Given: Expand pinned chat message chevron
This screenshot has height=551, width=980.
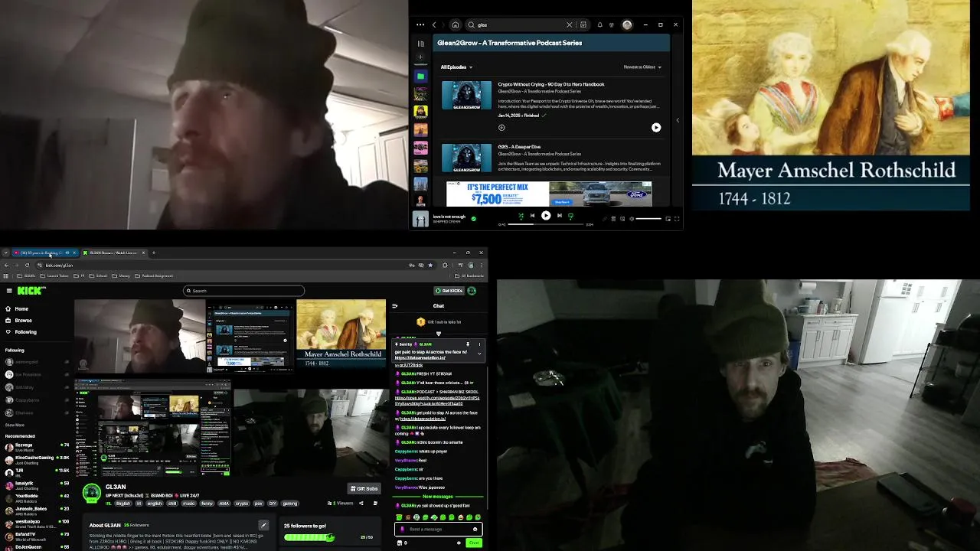Looking at the screenshot, I should tap(479, 354).
